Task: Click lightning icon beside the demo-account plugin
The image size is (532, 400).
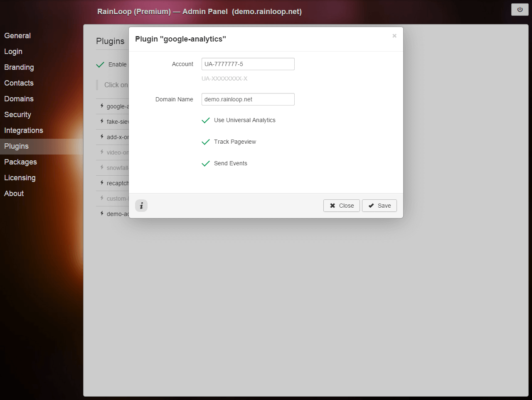Action: [x=102, y=213]
